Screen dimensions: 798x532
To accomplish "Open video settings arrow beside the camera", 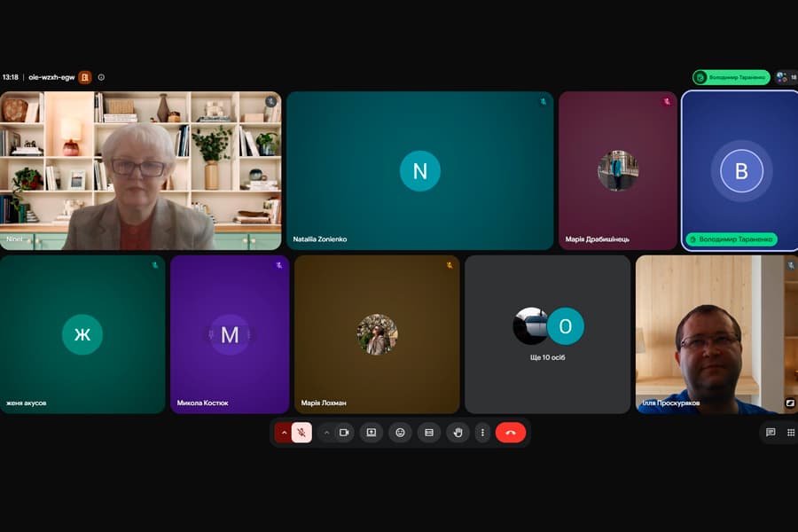I will [x=326, y=433].
